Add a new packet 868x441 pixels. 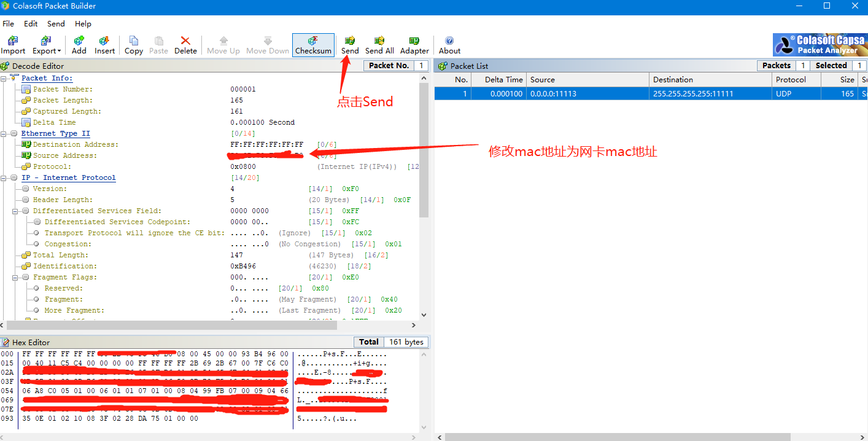click(79, 44)
